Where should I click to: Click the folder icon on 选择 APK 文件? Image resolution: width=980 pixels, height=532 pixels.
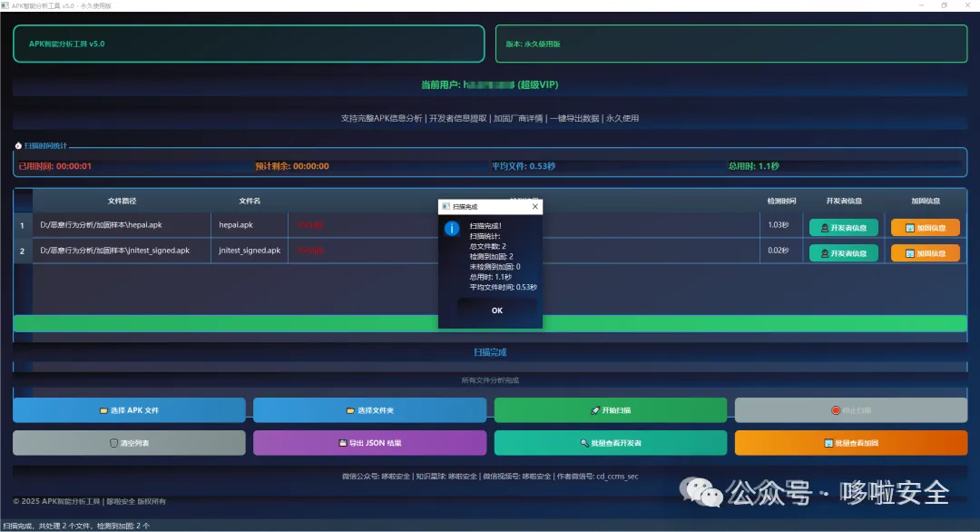point(103,410)
